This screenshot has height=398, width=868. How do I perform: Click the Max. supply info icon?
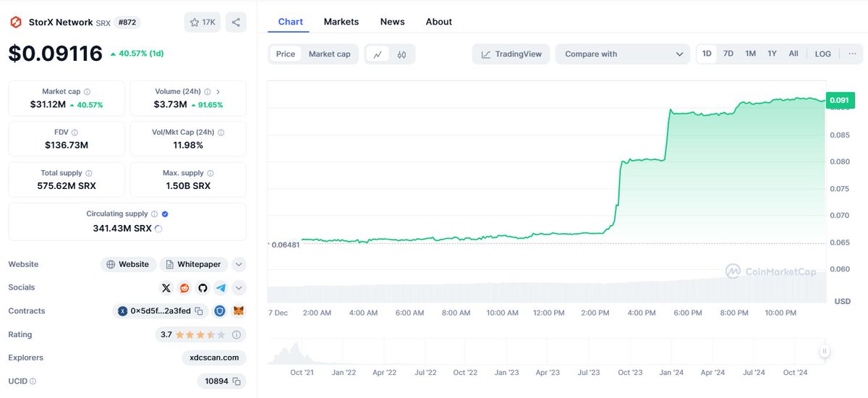pyautogui.click(x=210, y=173)
